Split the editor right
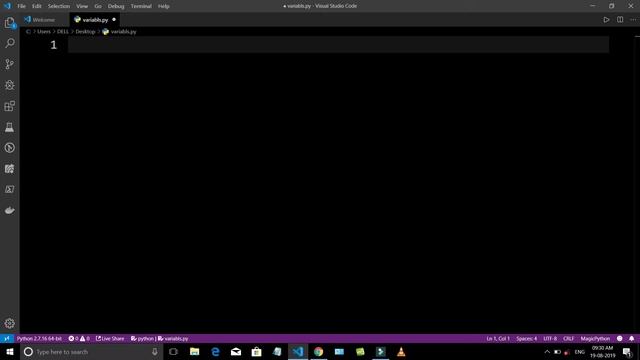Screen dimensions: 640x360 (620, 20)
